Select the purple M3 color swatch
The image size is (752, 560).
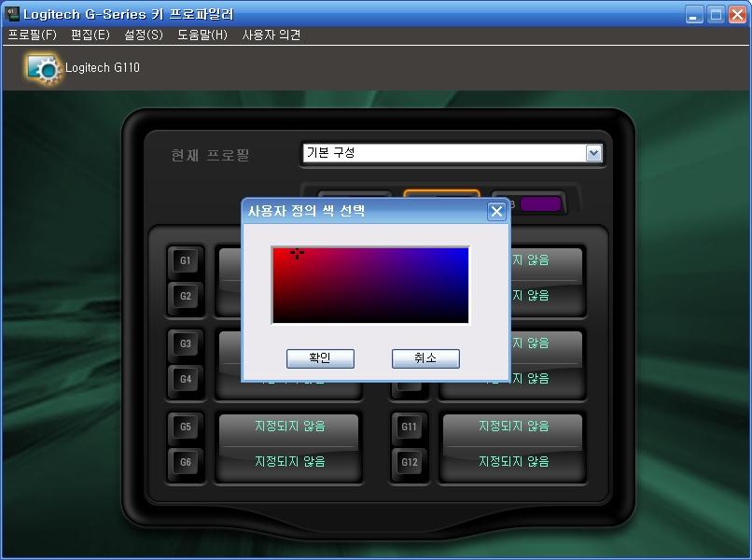tap(540, 204)
